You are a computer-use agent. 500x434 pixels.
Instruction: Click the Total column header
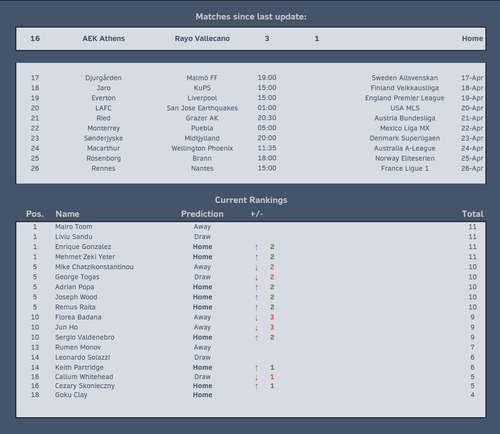(473, 214)
